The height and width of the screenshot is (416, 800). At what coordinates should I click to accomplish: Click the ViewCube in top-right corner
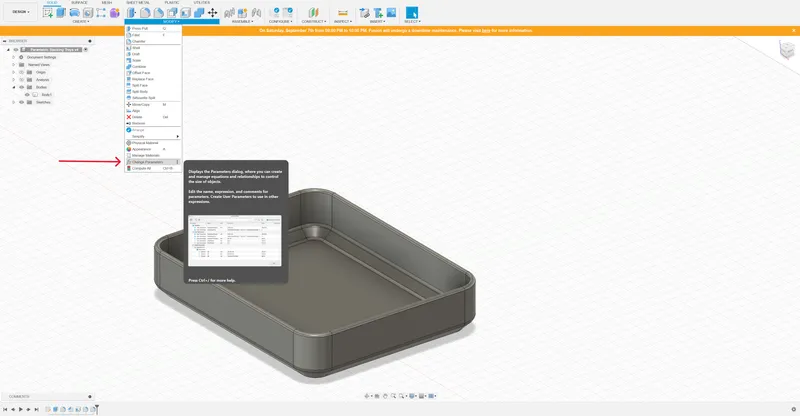pos(783,52)
